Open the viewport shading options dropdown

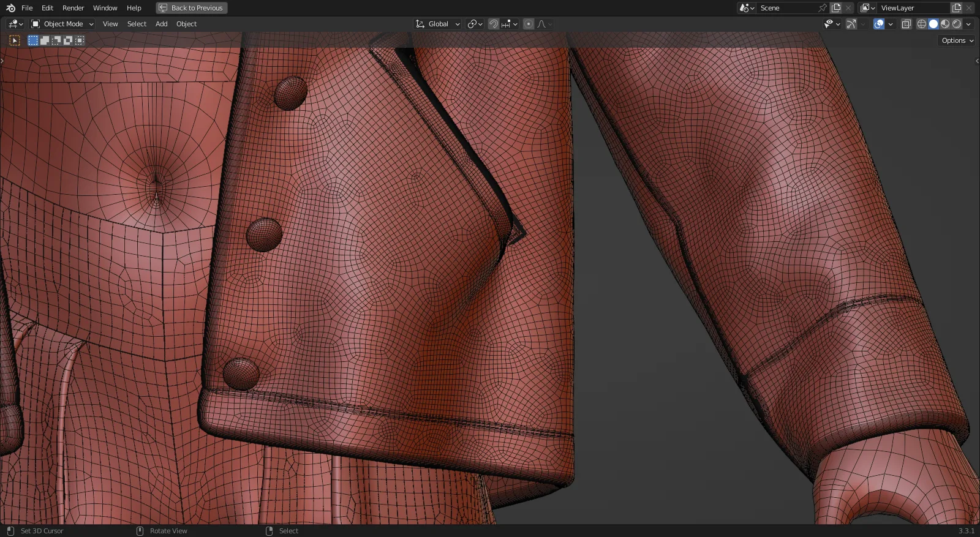pos(968,24)
